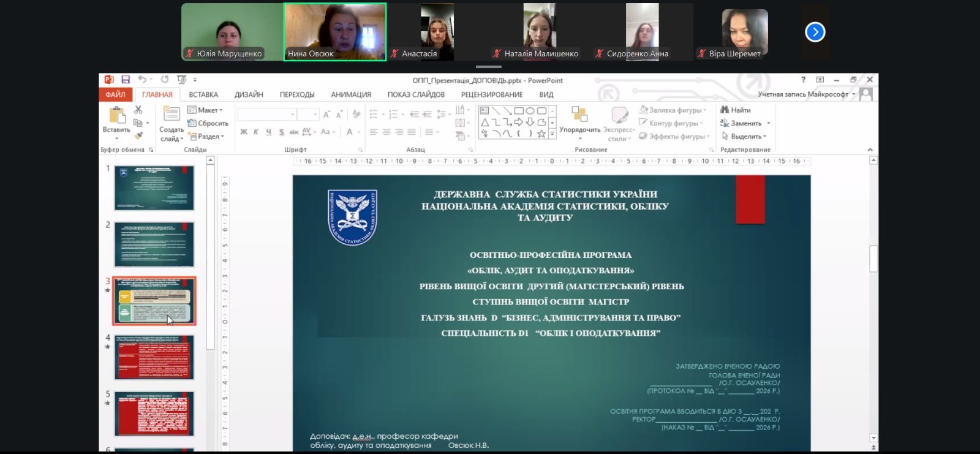Open the Выделить select dropdown
Image resolution: width=980 pixels, height=454 pixels.
[x=744, y=137]
